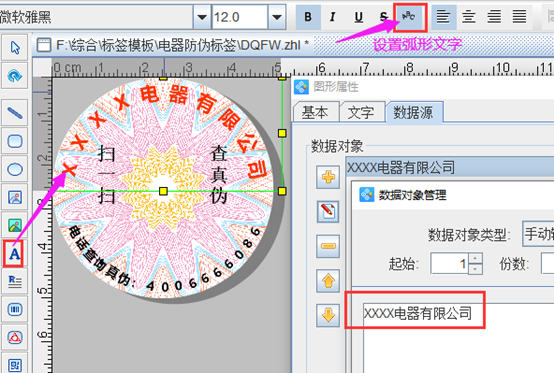Increase the 起始 value with up stepper

475,258
